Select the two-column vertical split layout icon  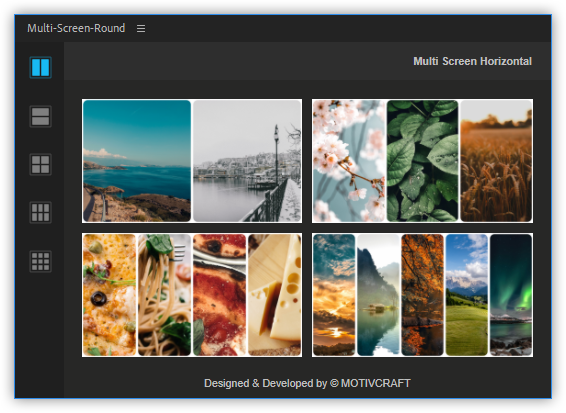coord(40,68)
